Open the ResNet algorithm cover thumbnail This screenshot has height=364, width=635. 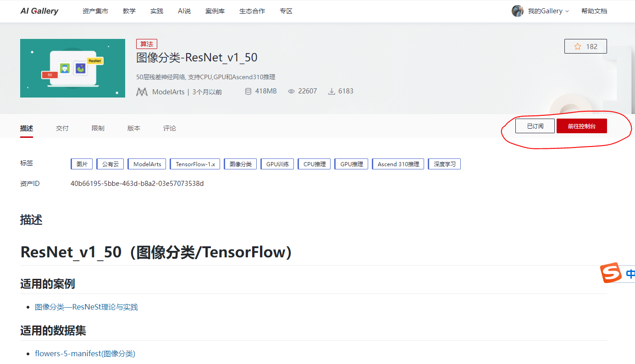(72, 68)
